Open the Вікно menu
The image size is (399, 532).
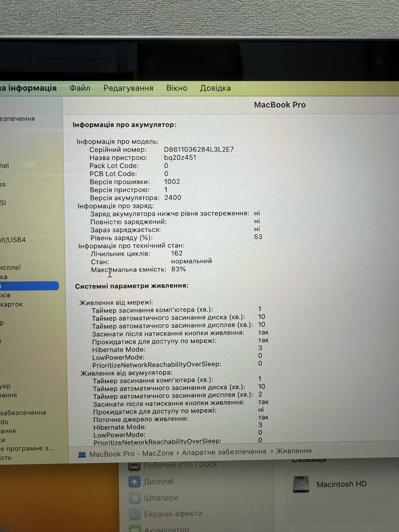tap(177, 88)
